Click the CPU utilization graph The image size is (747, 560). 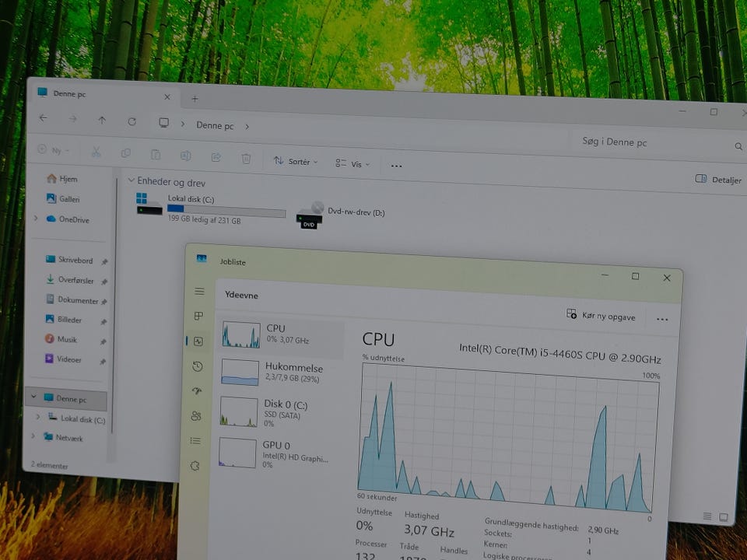(507, 437)
